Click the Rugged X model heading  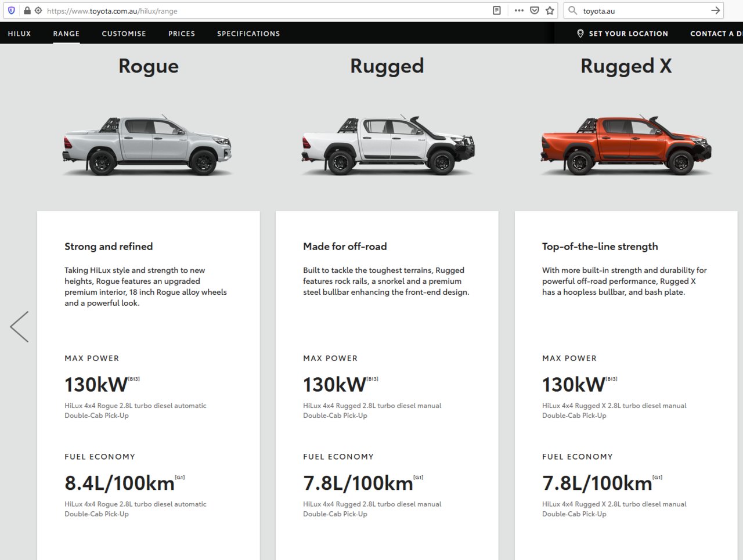[x=626, y=66]
